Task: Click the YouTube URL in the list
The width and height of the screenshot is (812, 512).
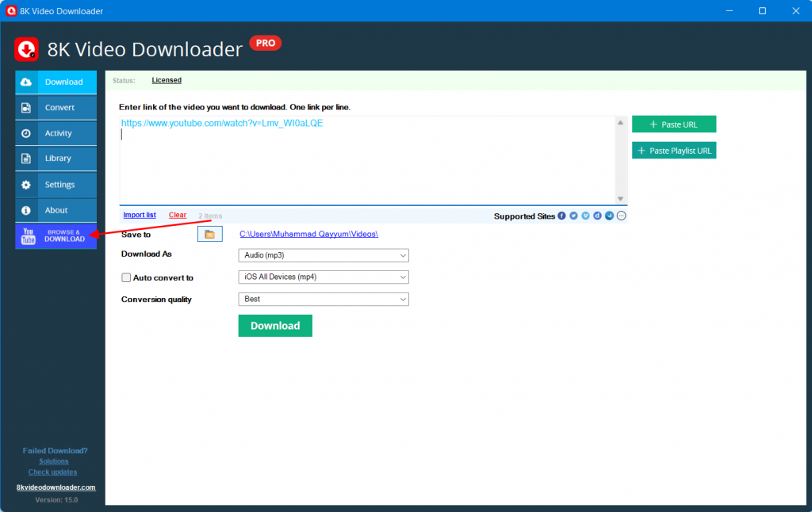Action: [222, 123]
